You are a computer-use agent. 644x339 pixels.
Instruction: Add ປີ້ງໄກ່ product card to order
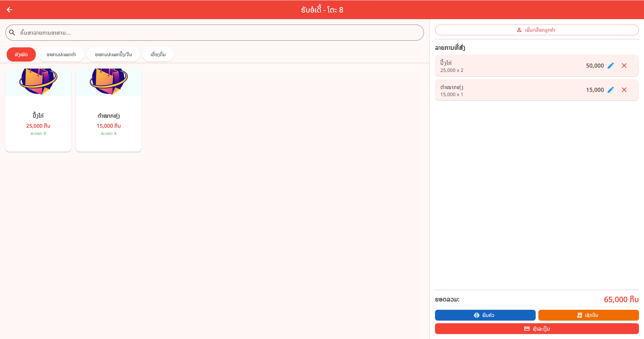tap(38, 121)
